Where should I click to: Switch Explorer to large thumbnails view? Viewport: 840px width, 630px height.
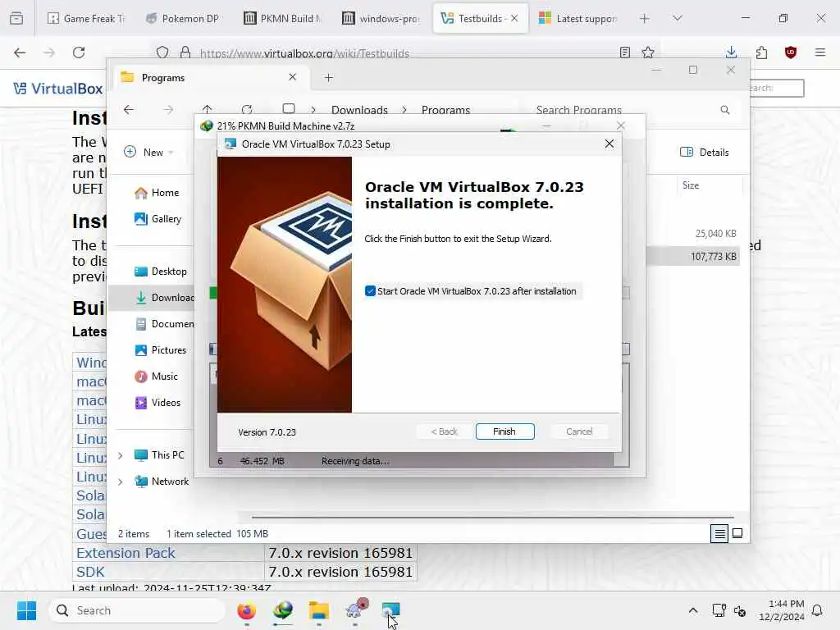(x=737, y=533)
